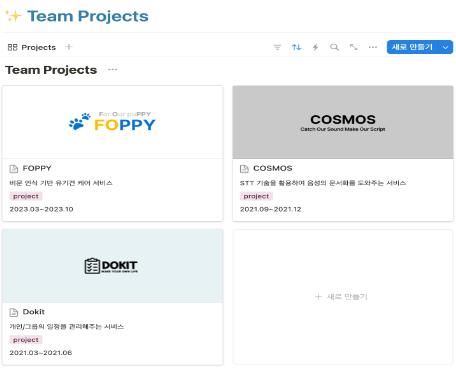Open the Dokit card title
The width and height of the screenshot is (456, 372).
tap(34, 312)
